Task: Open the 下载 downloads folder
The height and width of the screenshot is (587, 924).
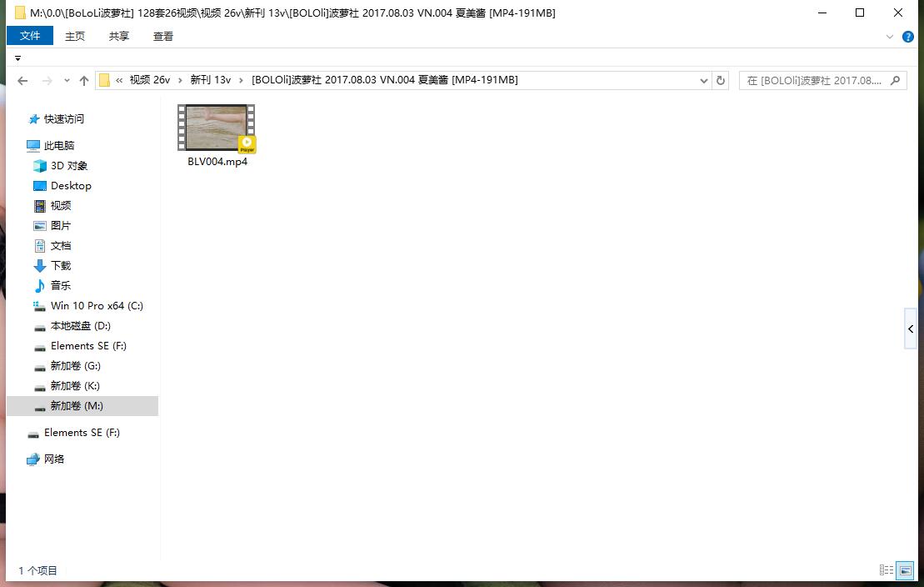Action: pyautogui.click(x=60, y=266)
